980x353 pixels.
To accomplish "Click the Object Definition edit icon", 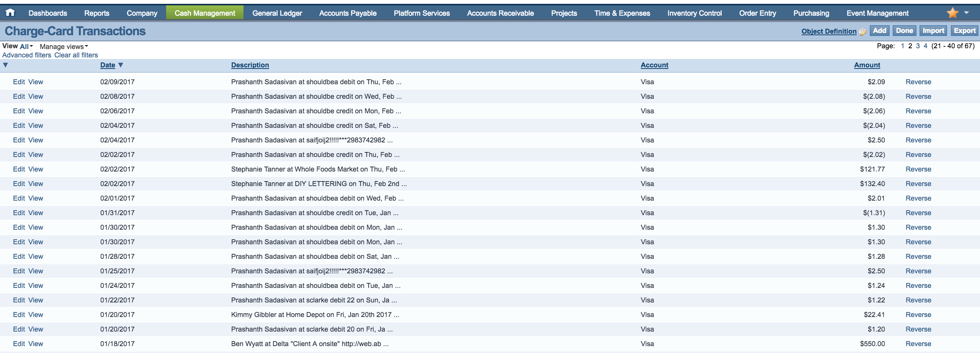I will [862, 32].
